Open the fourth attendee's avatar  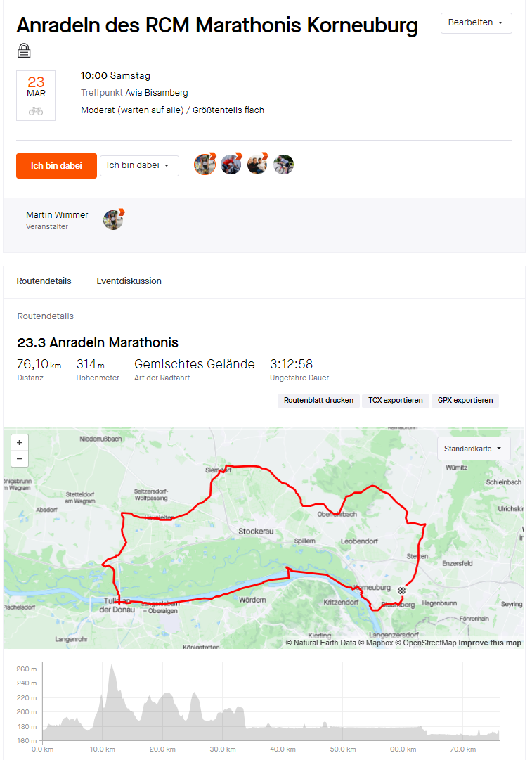(283, 165)
